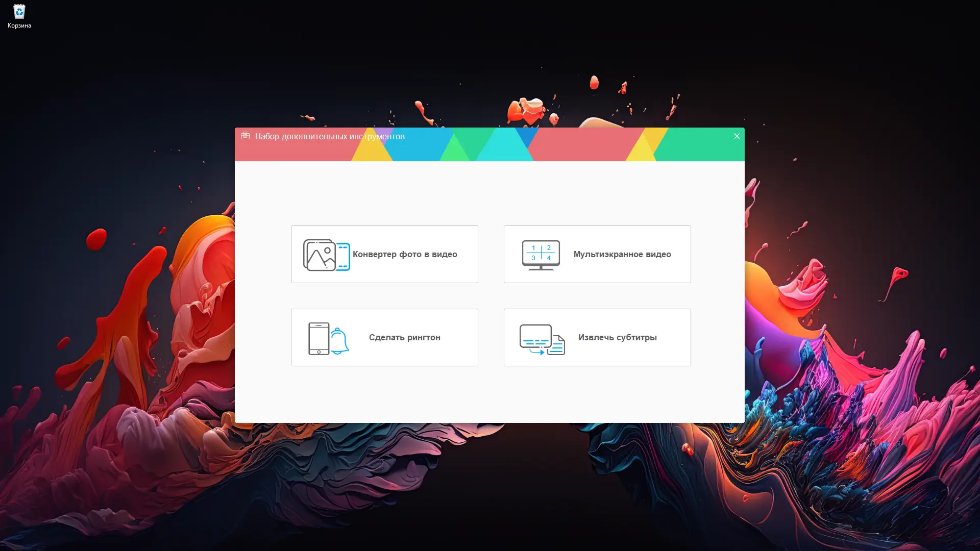Click the quadrant 4 in multi-screen icon

pos(549,258)
